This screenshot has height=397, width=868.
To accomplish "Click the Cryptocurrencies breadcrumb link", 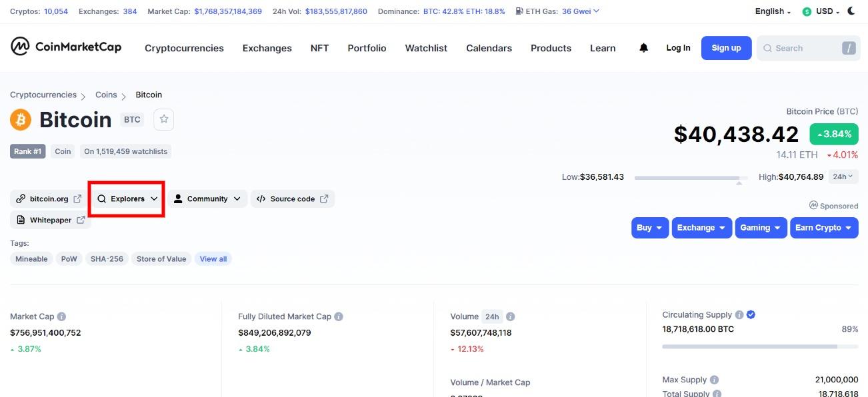I will coord(43,95).
